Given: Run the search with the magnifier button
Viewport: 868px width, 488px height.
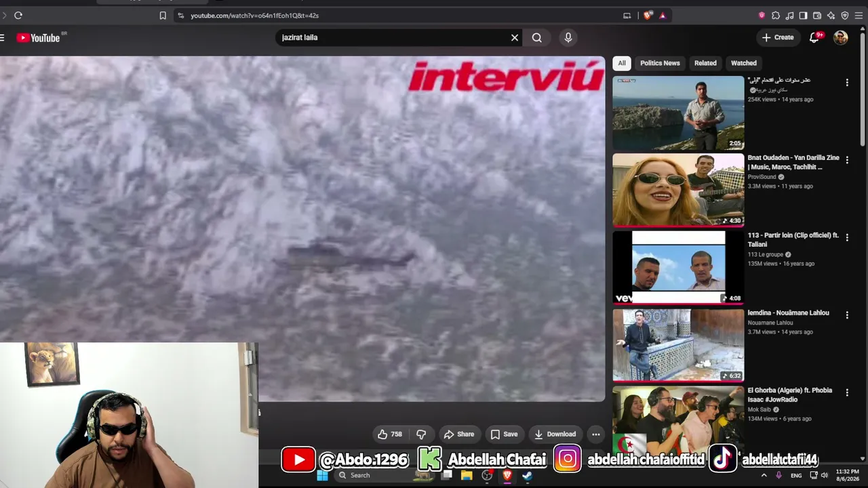Looking at the screenshot, I should [536, 38].
